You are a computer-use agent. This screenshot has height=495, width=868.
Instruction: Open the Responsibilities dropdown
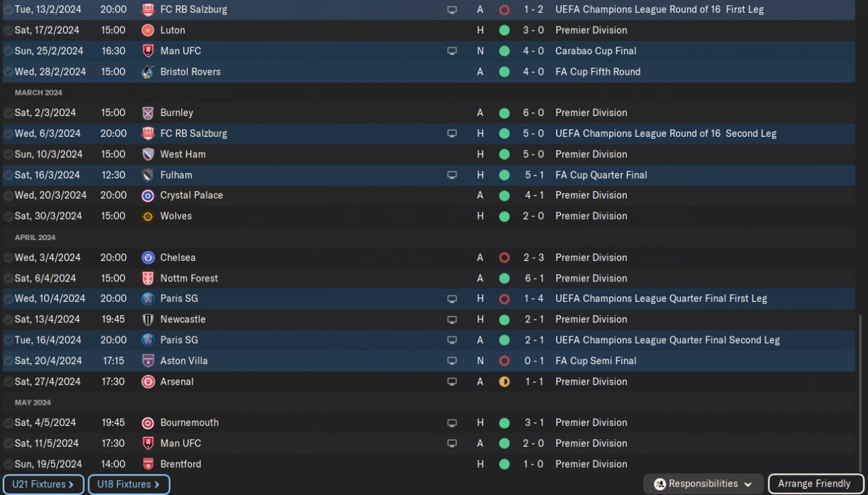click(x=703, y=484)
